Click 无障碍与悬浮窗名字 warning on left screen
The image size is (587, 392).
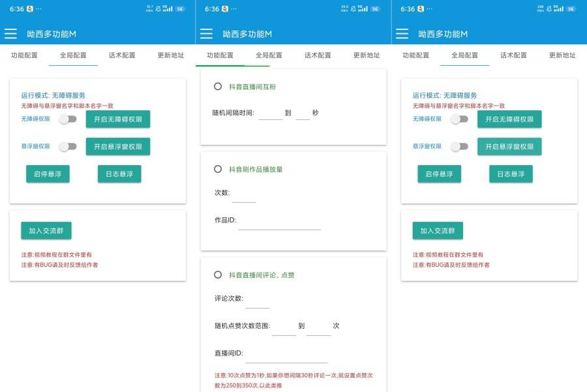click(x=67, y=106)
